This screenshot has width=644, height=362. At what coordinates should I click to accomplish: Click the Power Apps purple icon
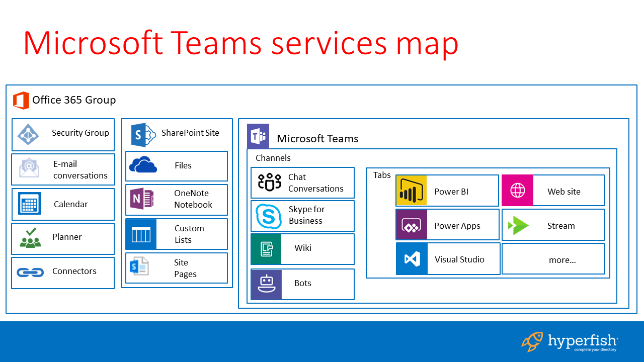coord(412,225)
